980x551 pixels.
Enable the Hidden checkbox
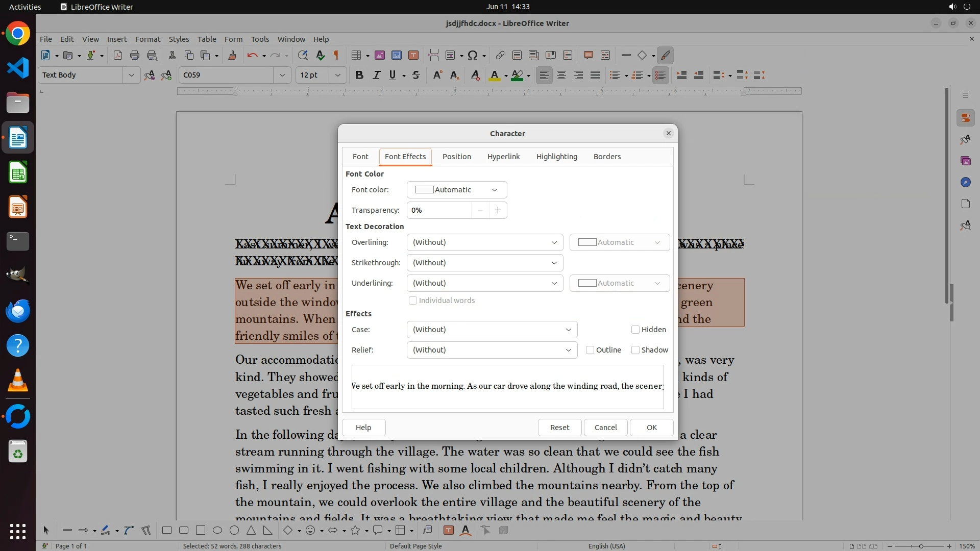pyautogui.click(x=635, y=330)
